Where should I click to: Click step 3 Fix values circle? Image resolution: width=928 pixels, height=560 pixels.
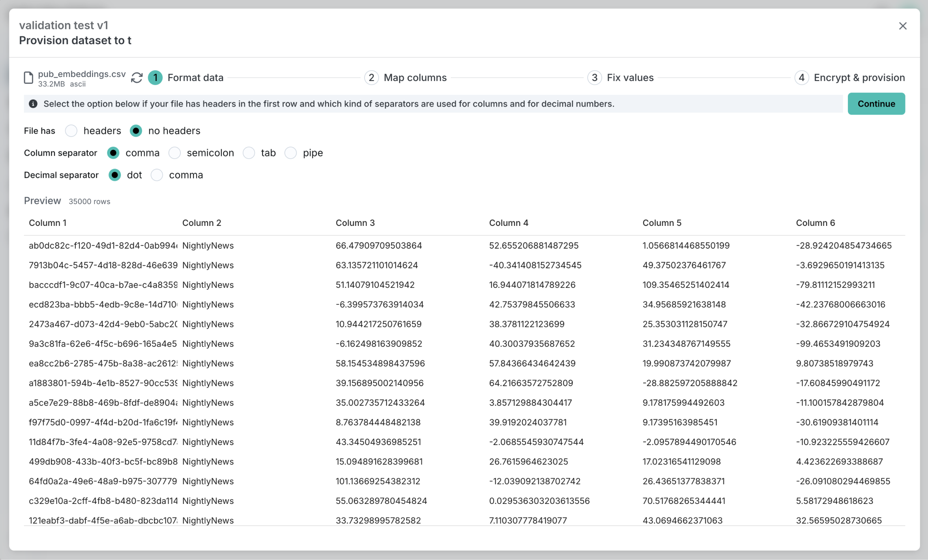pyautogui.click(x=594, y=78)
